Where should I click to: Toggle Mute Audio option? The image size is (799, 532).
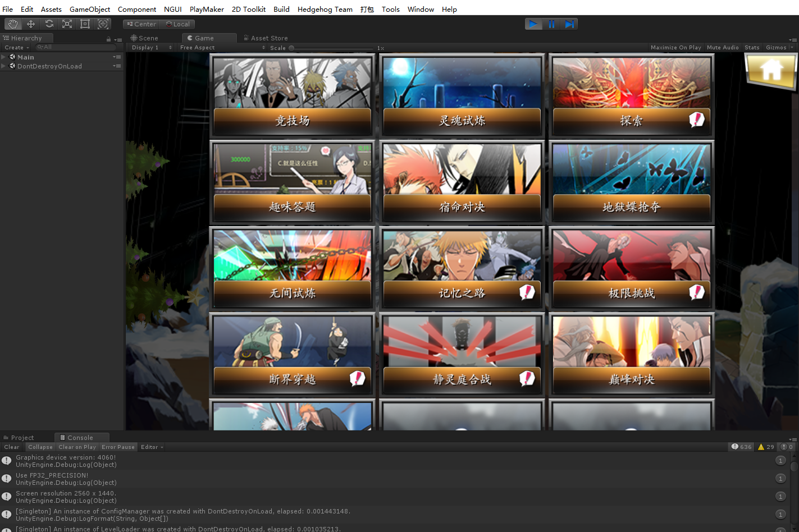click(723, 48)
